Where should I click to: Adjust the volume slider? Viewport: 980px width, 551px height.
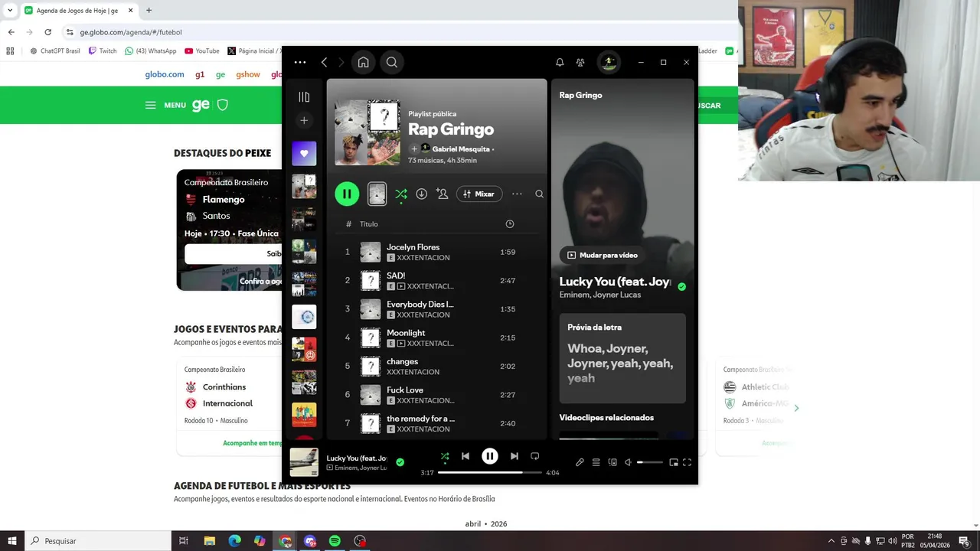[650, 462]
